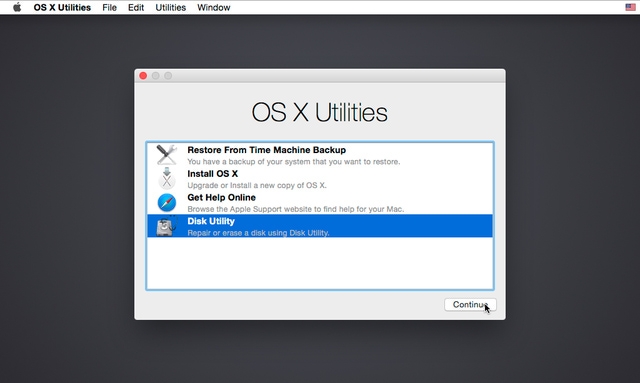Click the Continue button
This screenshot has height=383, width=640.
pyautogui.click(x=470, y=305)
